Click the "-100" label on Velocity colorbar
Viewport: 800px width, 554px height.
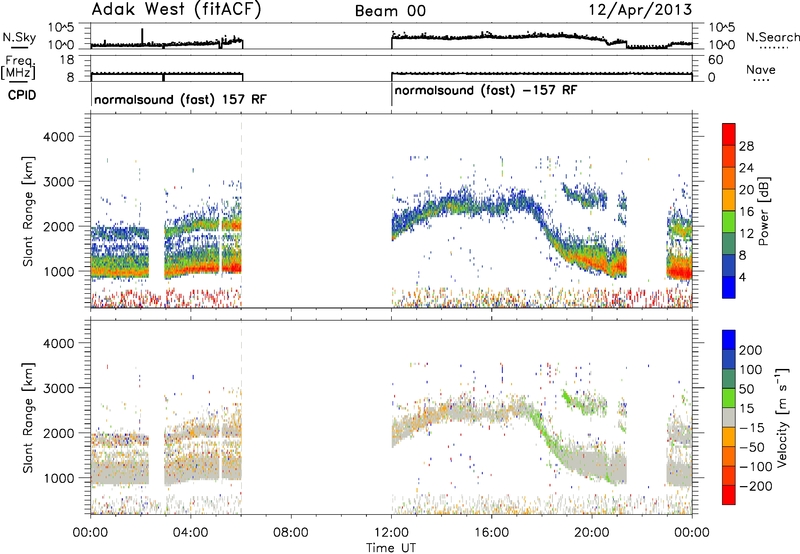click(756, 467)
